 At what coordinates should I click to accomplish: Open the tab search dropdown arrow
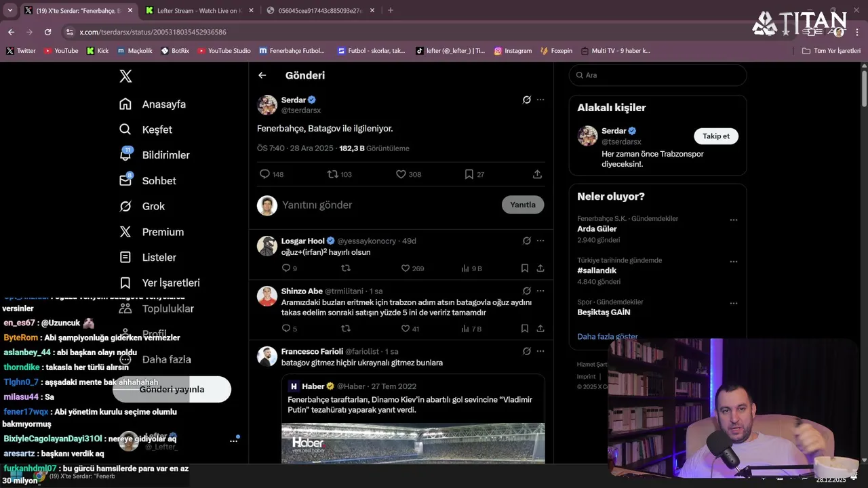(9, 10)
